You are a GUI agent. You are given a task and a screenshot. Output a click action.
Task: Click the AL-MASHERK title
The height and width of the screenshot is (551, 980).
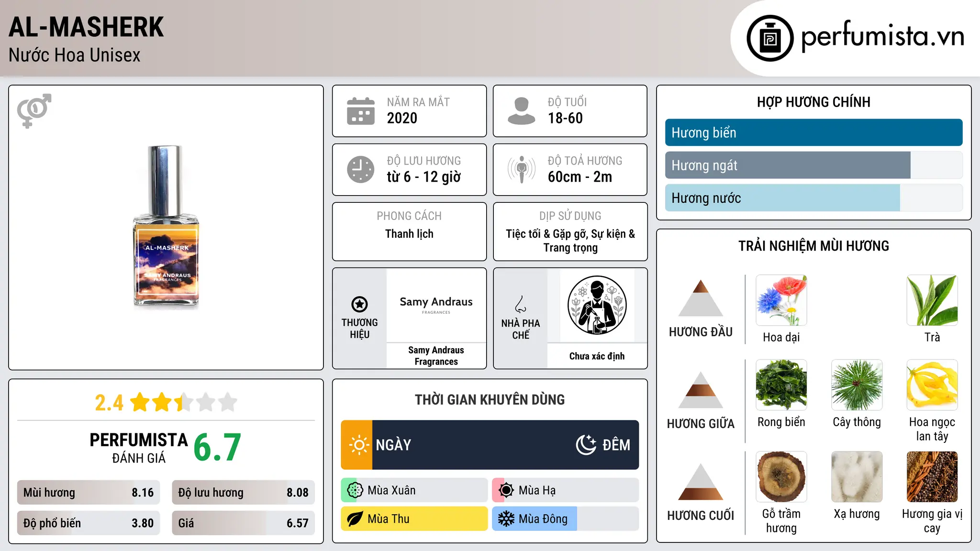[x=86, y=27]
